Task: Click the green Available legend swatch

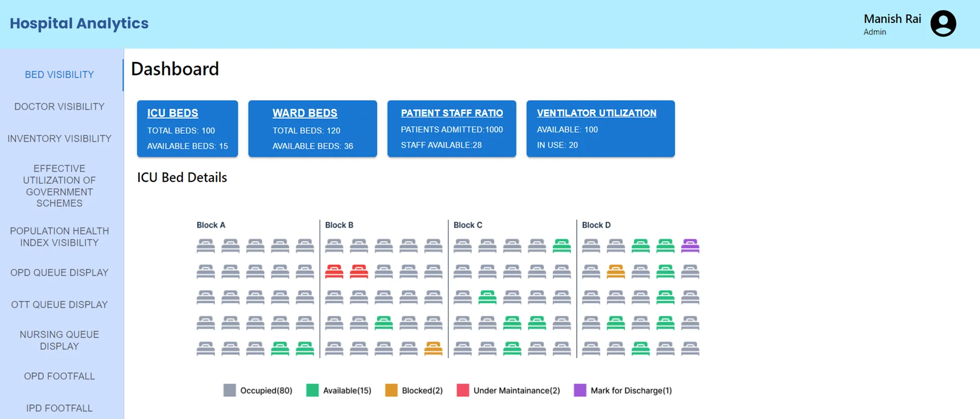Action: click(312, 390)
